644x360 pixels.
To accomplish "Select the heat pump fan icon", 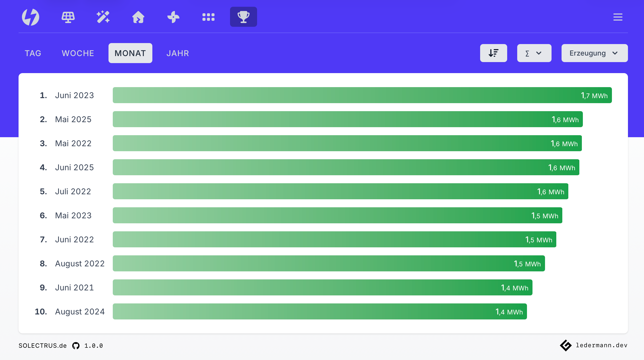I will (x=173, y=17).
